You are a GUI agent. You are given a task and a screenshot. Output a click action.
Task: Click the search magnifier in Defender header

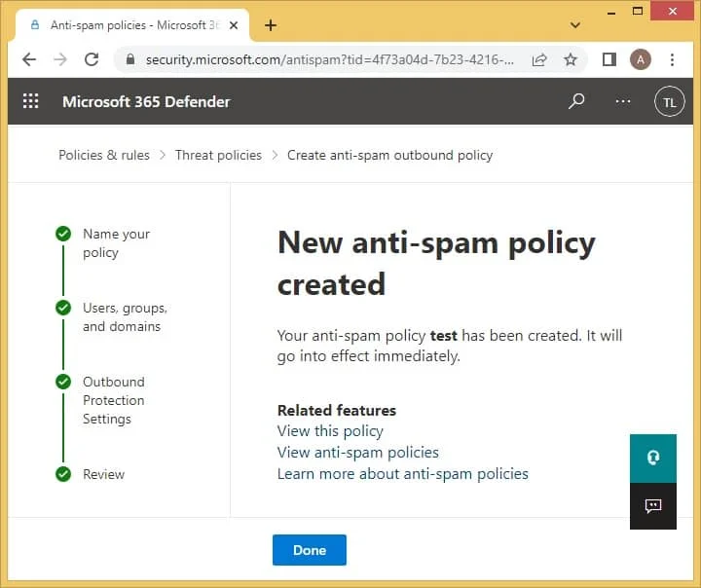point(576,101)
